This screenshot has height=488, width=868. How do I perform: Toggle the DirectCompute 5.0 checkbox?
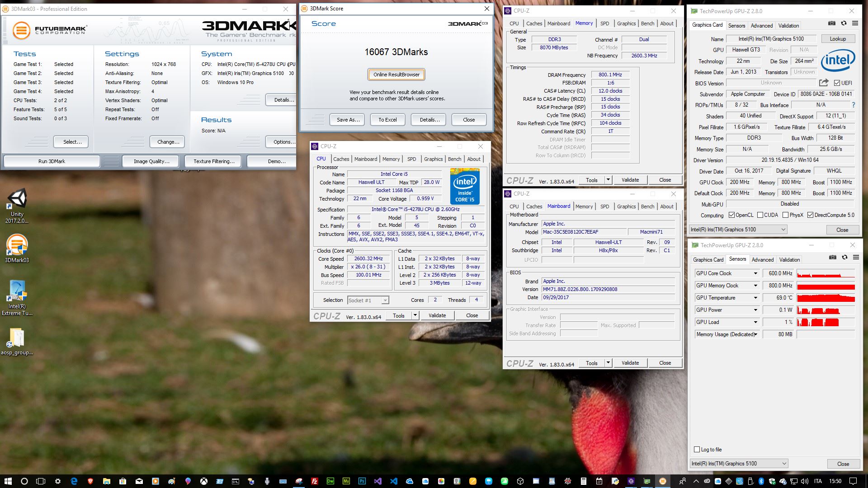pyautogui.click(x=810, y=215)
